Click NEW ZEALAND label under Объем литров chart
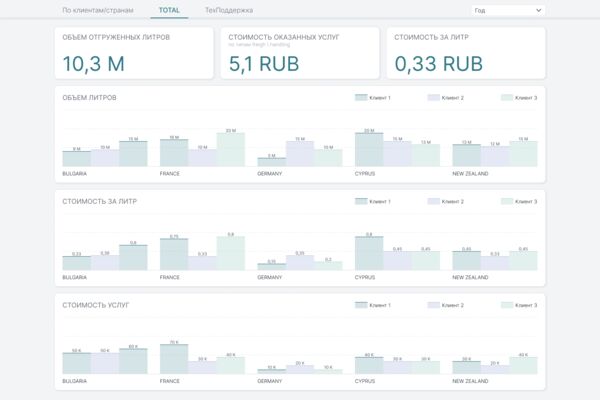Image resolution: width=600 pixels, height=400 pixels. point(470,174)
